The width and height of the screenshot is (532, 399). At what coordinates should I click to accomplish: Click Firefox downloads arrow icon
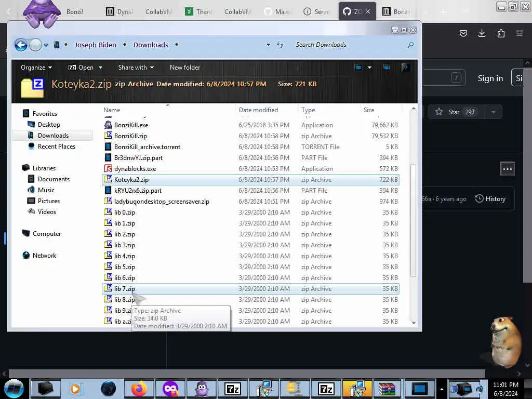tap(482, 33)
